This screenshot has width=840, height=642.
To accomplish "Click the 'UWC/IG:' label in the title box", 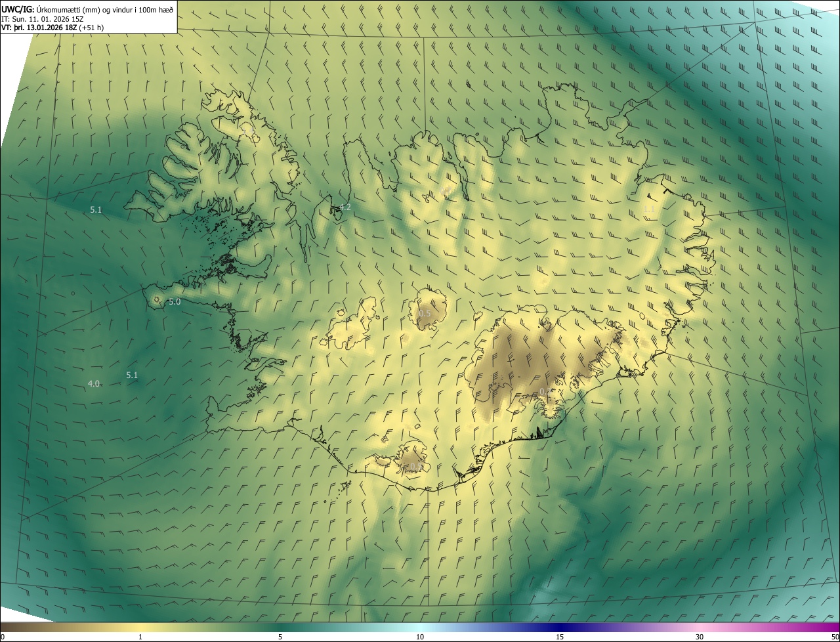I will [17, 9].
